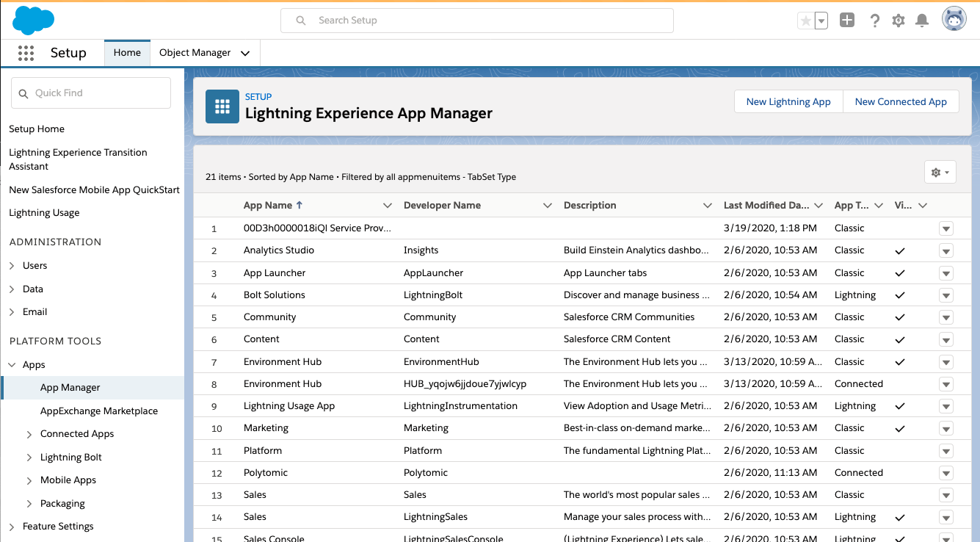Open list view controls gear menu
The width and height of the screenshot is (980, 542).
940,173
